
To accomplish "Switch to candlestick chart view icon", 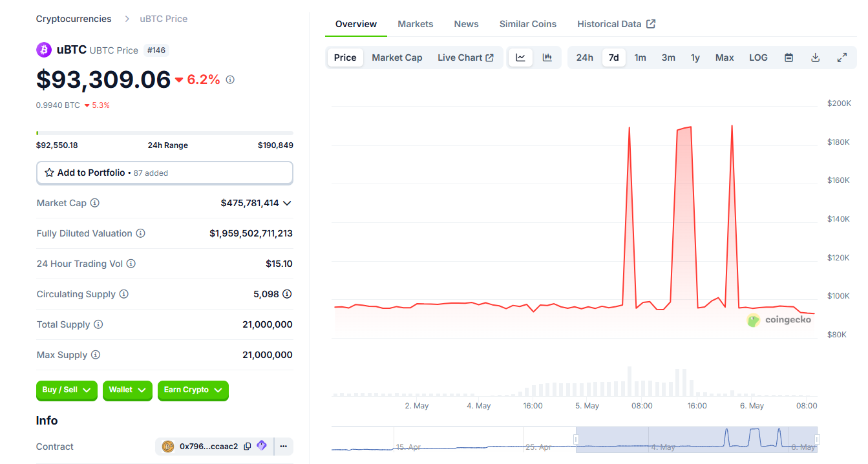I will 547,58.
